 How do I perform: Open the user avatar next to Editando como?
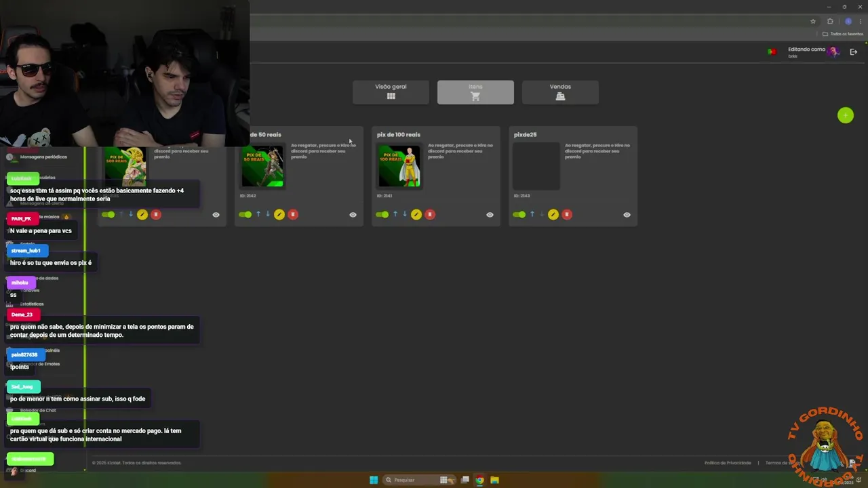click(833, 52)
